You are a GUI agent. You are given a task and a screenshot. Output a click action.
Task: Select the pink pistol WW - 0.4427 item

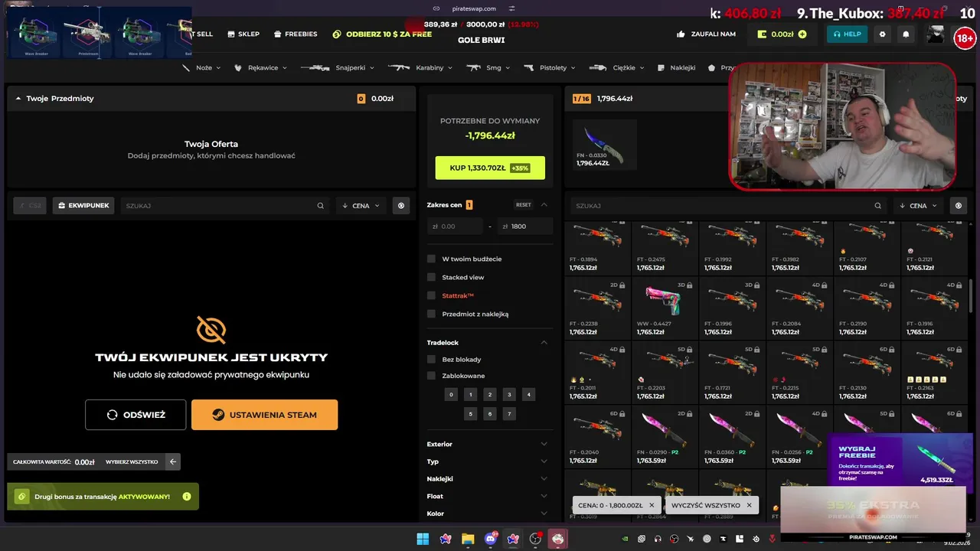point(665,308)
